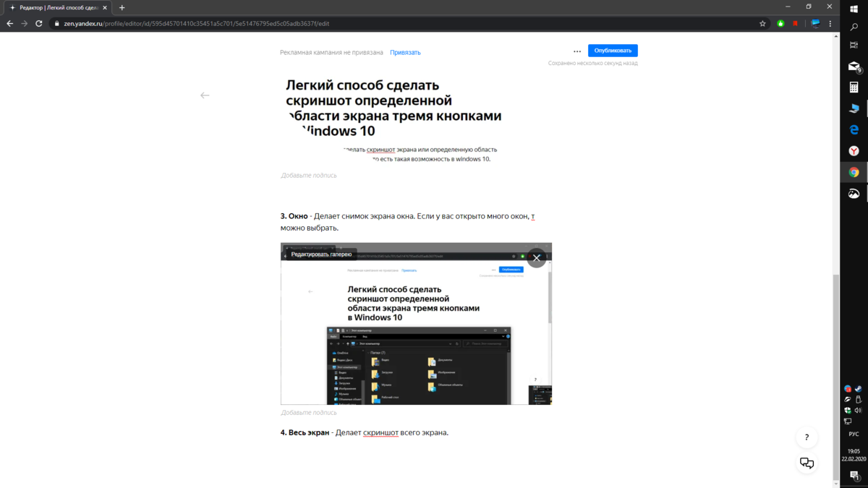Open the Chrome profile avatar icon
Image resolution: width=868 pixels, height=488 pixels.
coord(815,23)
